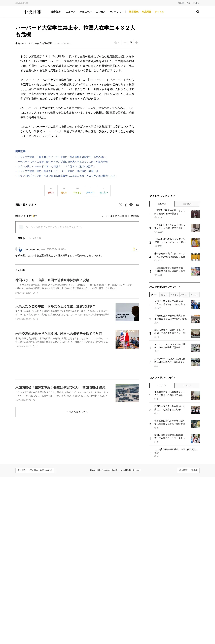Viewport: 215px width, 644px height.
Task: Open 韓日関係 highlighted nav link
Action: (x=134, y=12)
